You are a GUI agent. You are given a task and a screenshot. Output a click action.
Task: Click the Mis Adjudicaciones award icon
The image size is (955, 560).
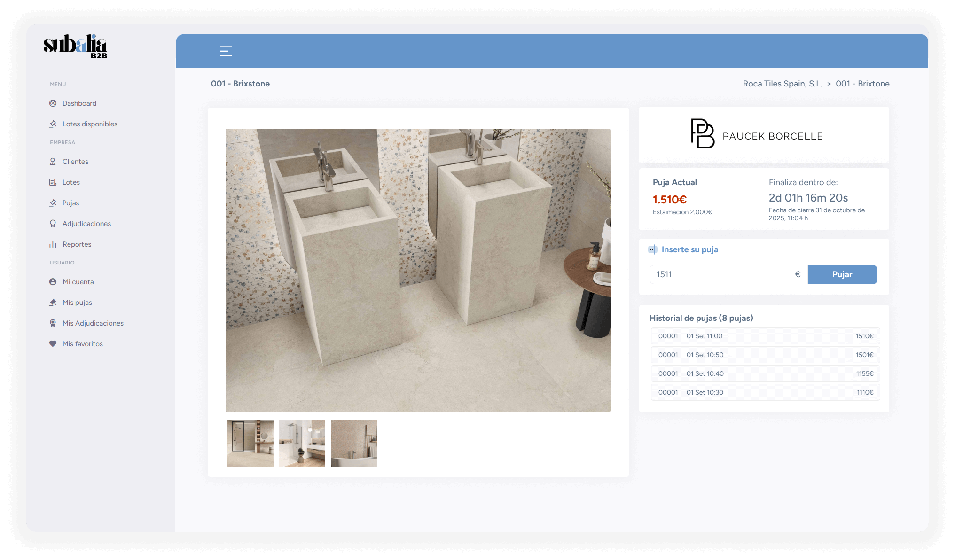pyautogui.click(x=53, y=323)
